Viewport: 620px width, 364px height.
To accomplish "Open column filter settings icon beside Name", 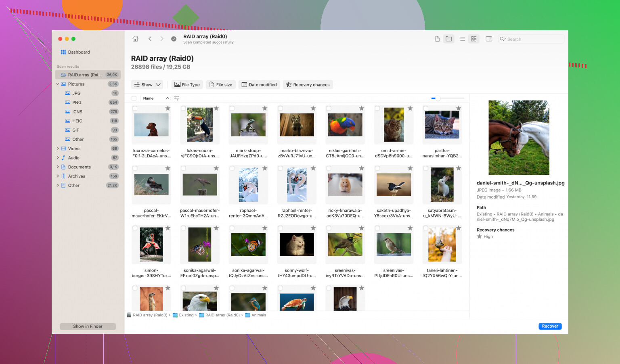I will [x=176, y=98].
